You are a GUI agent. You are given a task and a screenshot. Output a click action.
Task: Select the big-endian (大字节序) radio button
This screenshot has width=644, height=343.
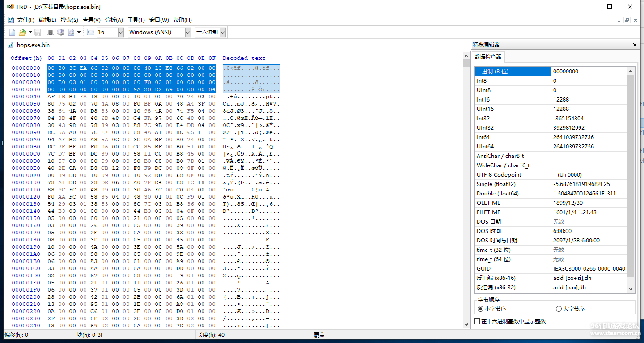559,309
